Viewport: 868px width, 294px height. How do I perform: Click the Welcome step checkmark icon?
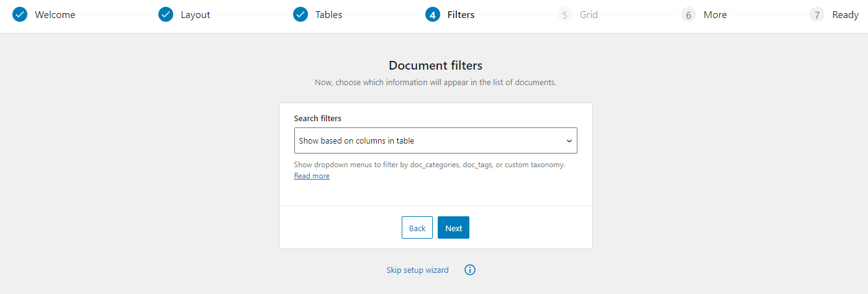(20, 14)
